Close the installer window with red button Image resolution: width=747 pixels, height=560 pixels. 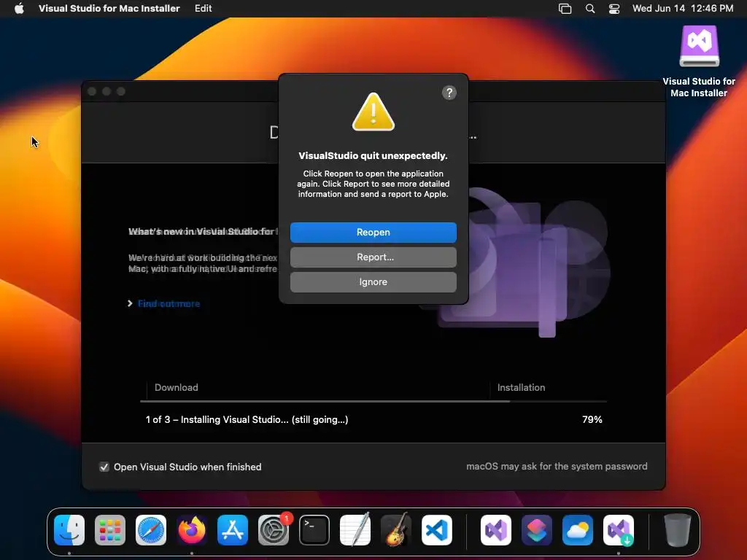click(92, 91)
